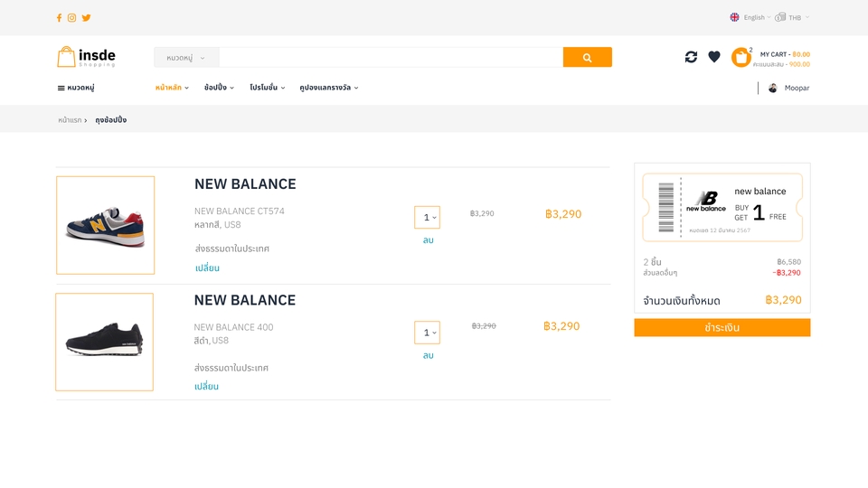Image resolution: width=868 pixels, height=488 pixels.
Task: Click เปลี่ยน shipping for NEW BALANCE CT574
Action: point(207,267)
